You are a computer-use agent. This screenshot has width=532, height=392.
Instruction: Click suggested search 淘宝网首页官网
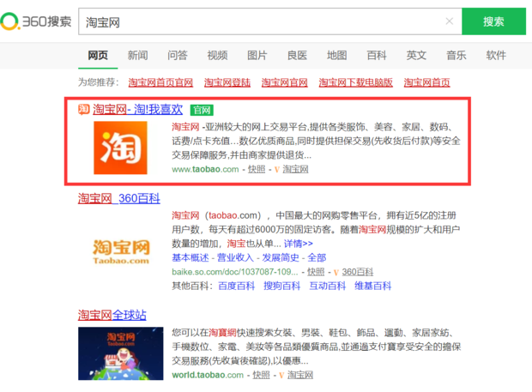pos(160,82)
